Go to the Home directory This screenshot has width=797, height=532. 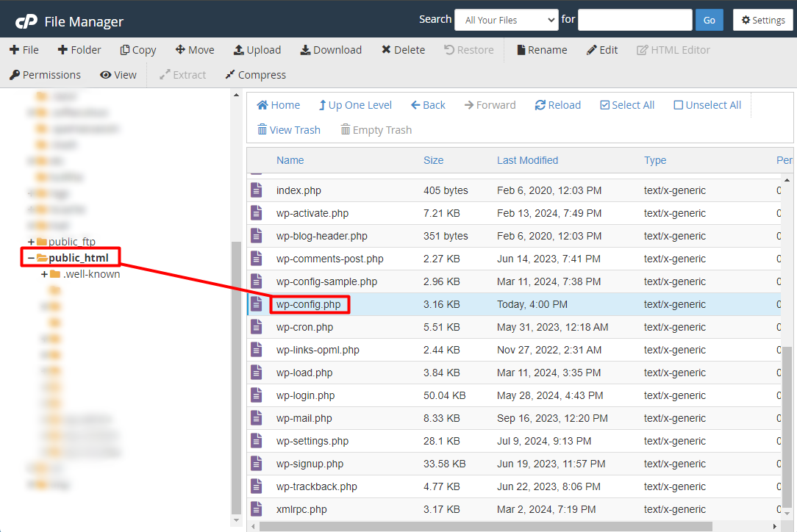point(278,105)
